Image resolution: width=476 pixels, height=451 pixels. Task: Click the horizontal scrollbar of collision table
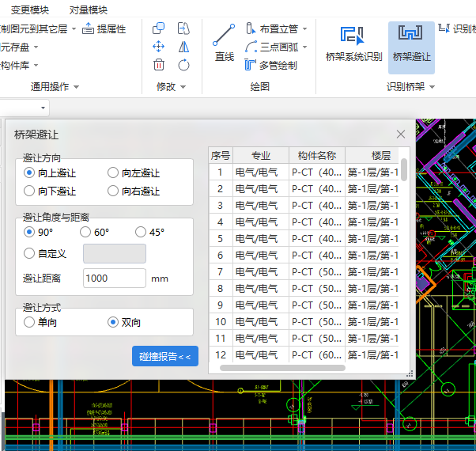pyautogui.click(x=282, y=368)
